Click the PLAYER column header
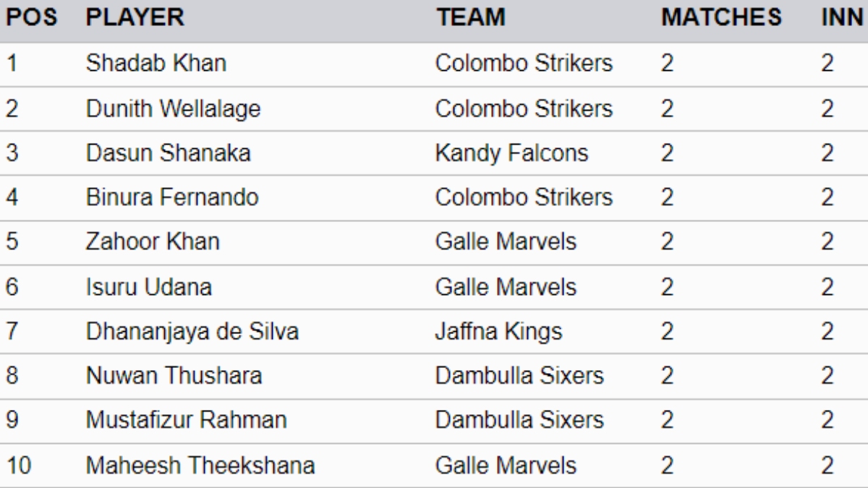This screenshot has width=868, height=488. tap(135, 18)
